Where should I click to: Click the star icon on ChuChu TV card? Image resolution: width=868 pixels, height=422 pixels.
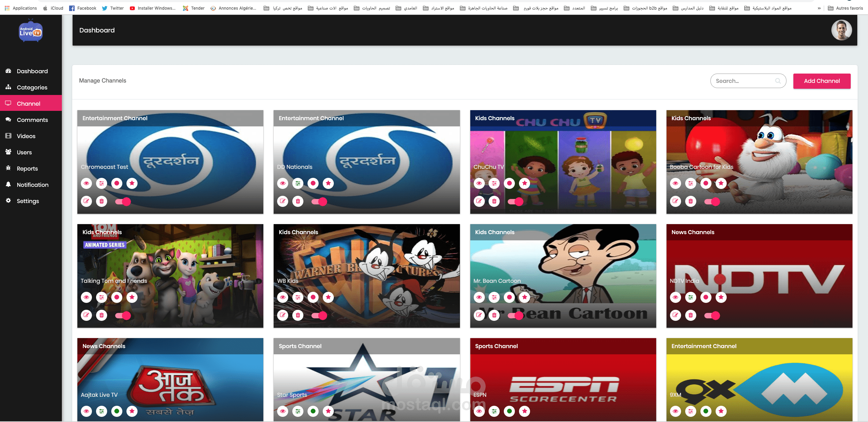tap(525, 183)
